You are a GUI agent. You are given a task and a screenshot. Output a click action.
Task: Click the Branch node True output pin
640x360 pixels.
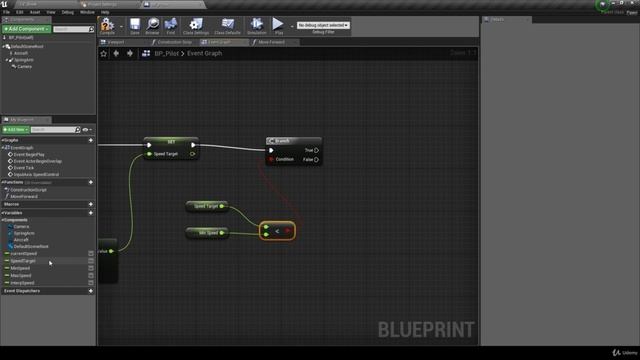[316, 150]
